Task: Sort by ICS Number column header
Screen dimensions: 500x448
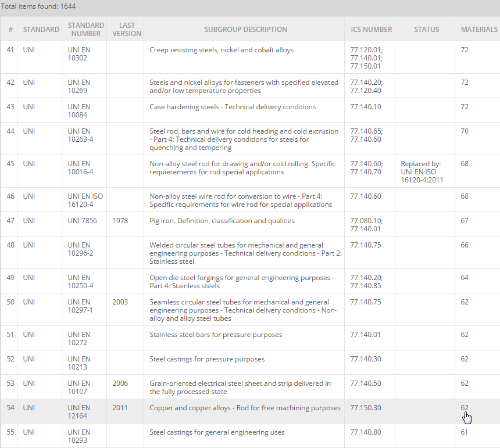Action: (371, 29)
